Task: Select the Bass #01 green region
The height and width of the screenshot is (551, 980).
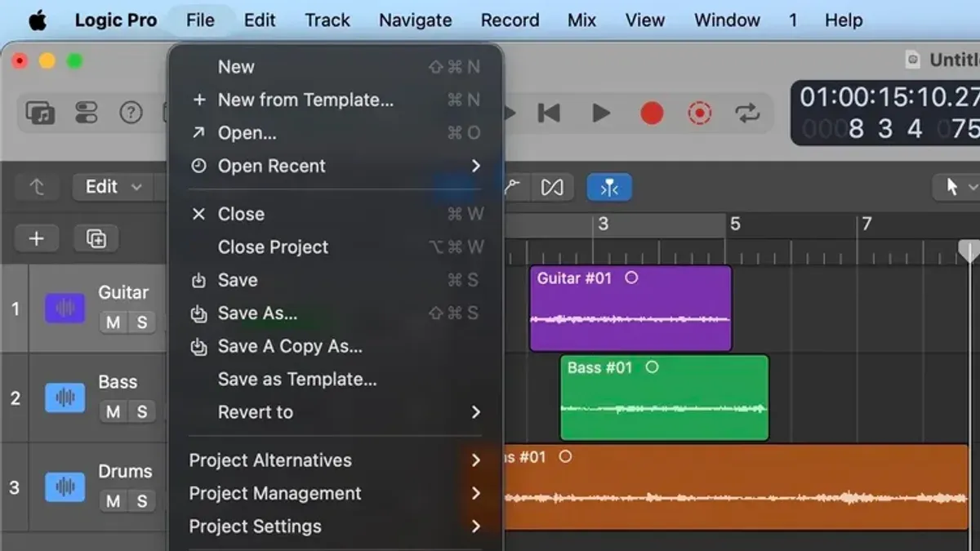Action: click(665, 398)
